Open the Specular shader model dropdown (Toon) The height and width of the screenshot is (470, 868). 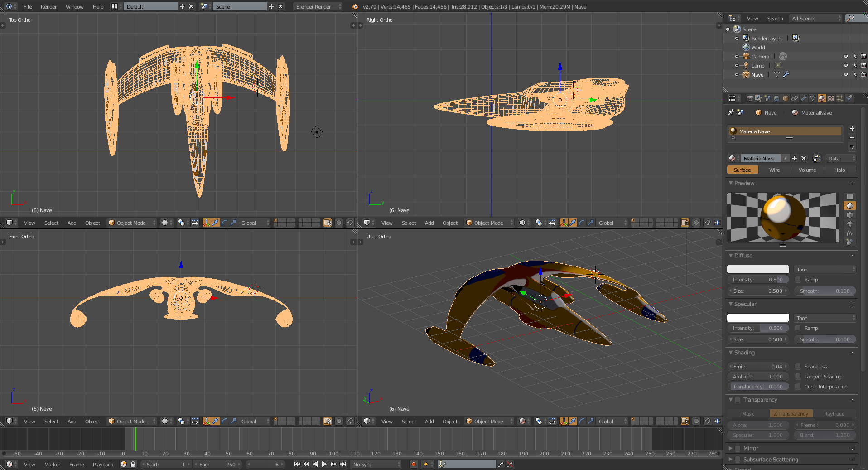pyautogui.click(x=825, y=318)
